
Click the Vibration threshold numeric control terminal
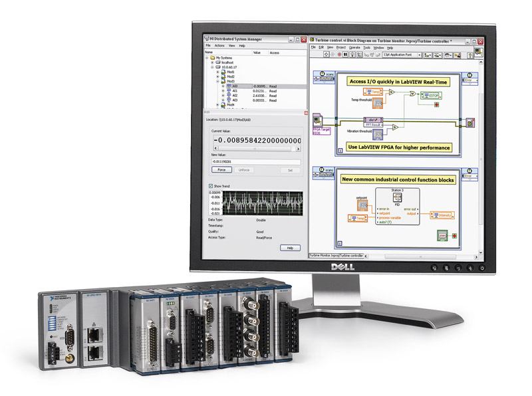tap(378, 135)
